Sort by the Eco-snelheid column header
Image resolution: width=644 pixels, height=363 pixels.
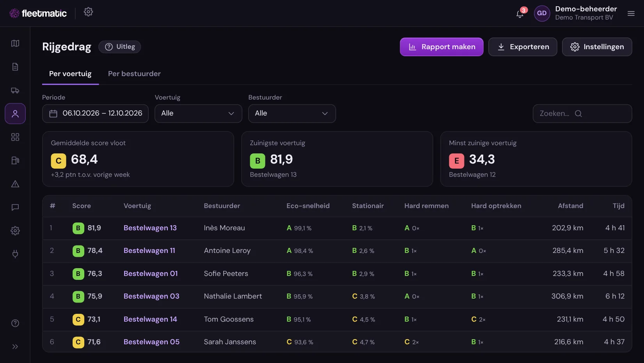[x=308, y=206]
